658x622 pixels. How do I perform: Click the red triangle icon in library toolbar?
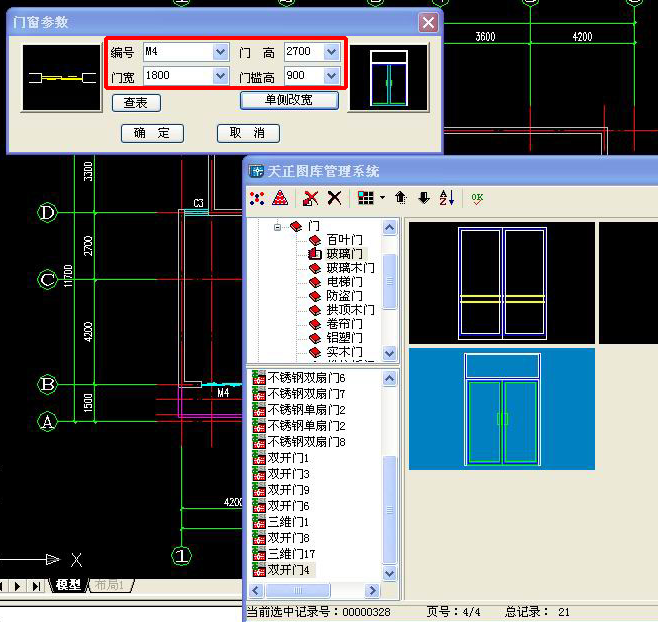point(280,198)
